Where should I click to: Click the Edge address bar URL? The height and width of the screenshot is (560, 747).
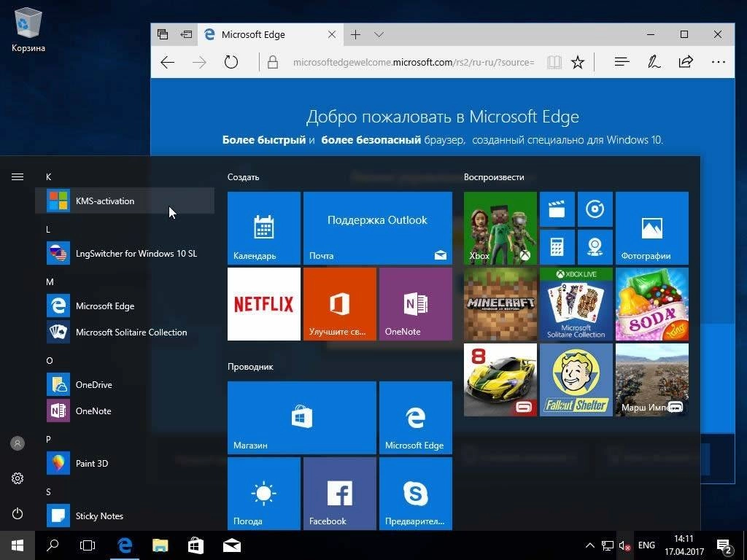click(x=414, y=62)
